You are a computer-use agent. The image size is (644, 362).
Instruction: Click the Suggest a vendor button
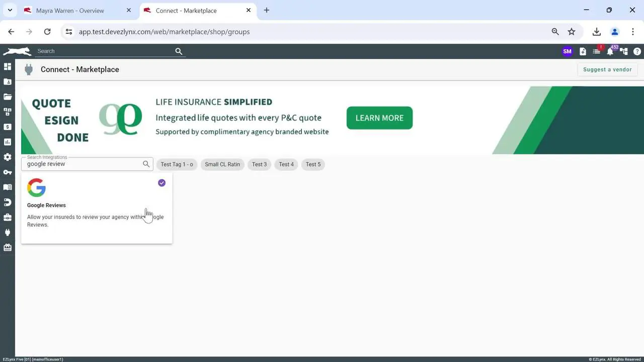coord(607,69)
